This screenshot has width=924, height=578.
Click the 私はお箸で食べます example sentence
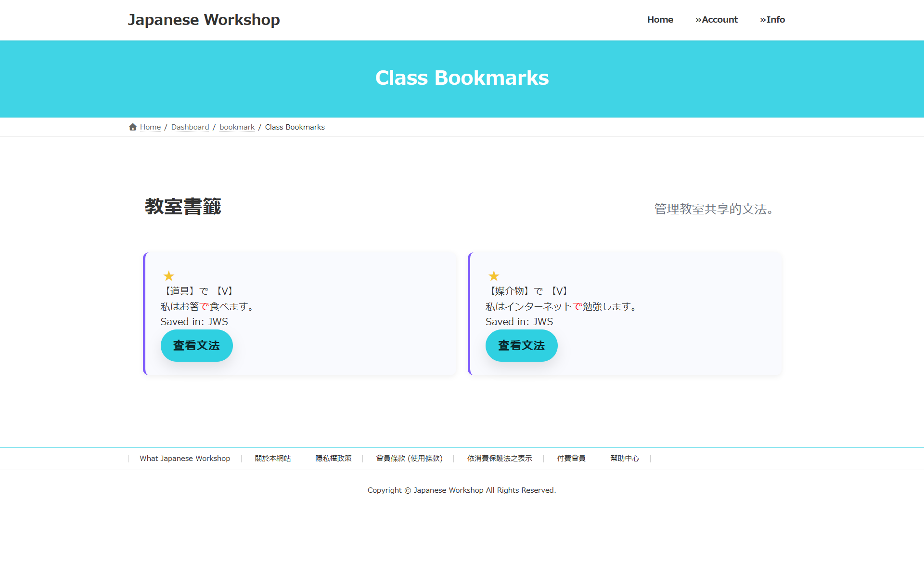(x=207, y=307)
